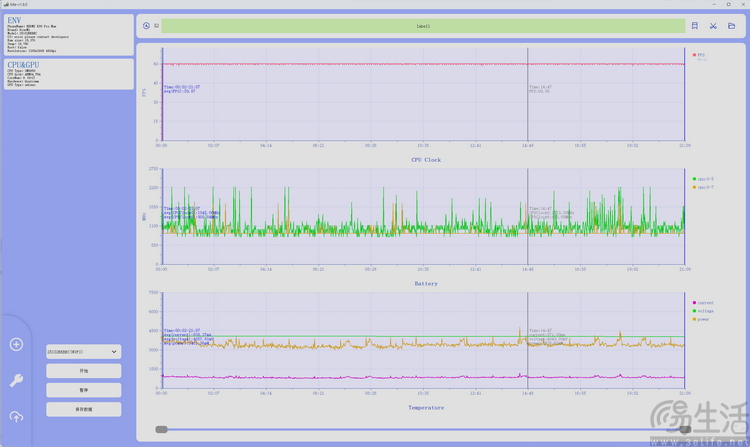
Task: Click the scissors cut icon
Action: 714,26
